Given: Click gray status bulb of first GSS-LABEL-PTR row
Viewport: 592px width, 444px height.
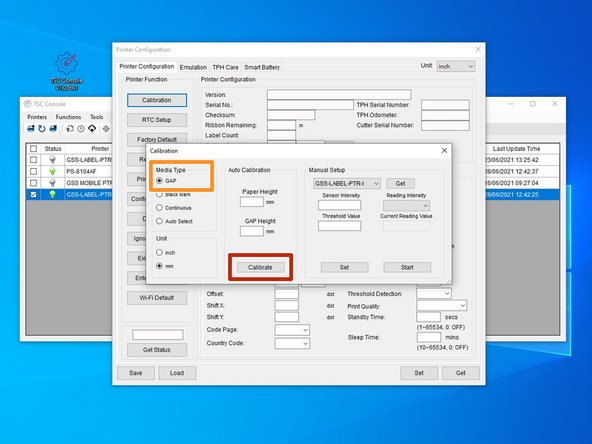Looking at the screenshot, I should 52,160.
